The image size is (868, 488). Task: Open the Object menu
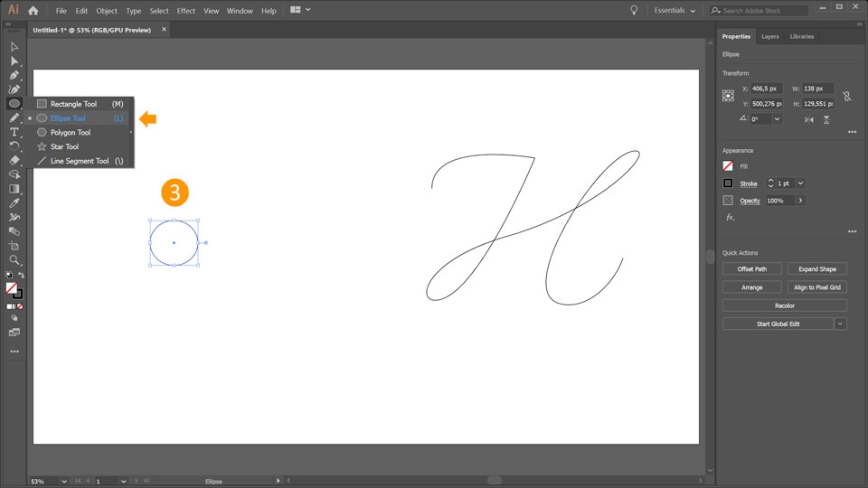pyautogui.click(x=107, y=11)
